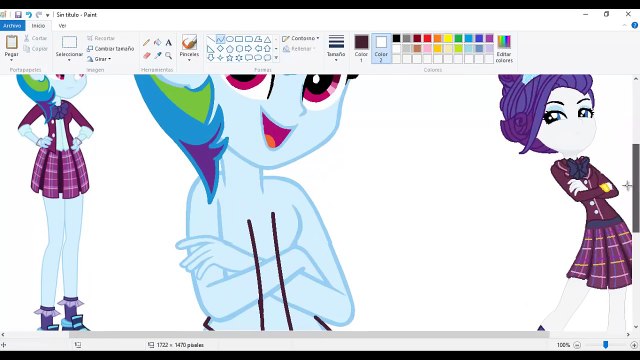The height and width of the screenshot is (360, 640).
Task: Collapse the ribbon with the chevron
Action: click(624, 25)
